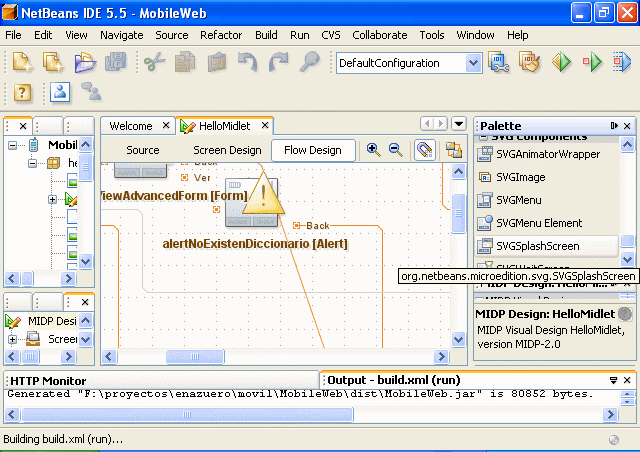Select the Flow Design view button
The height and width of the screenshot is (452, 640).
(313, 150)
